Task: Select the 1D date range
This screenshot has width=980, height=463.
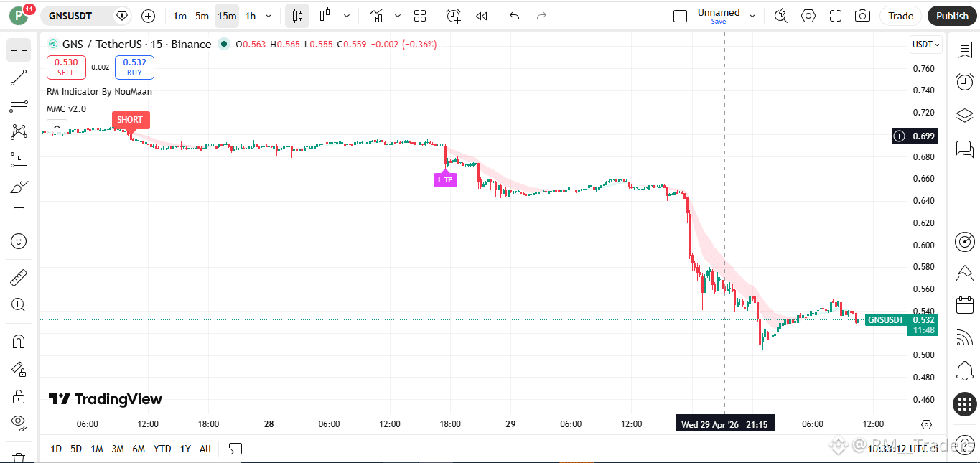Action: 56,449
